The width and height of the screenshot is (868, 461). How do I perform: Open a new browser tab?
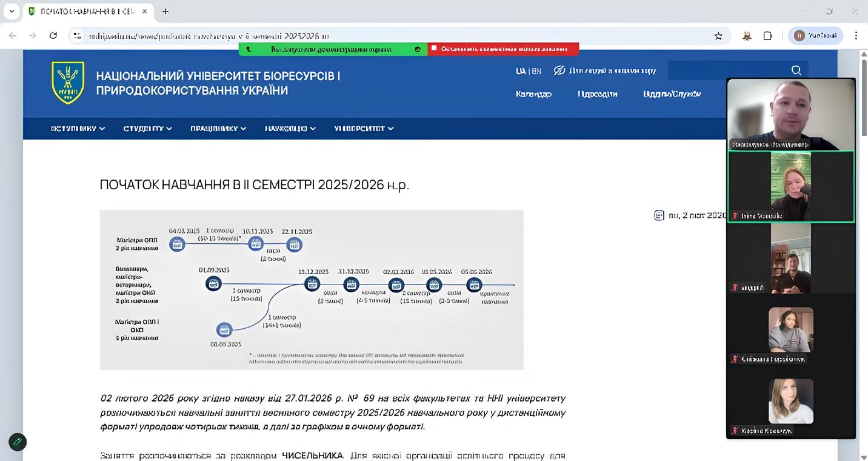click(x=165, y=11)
